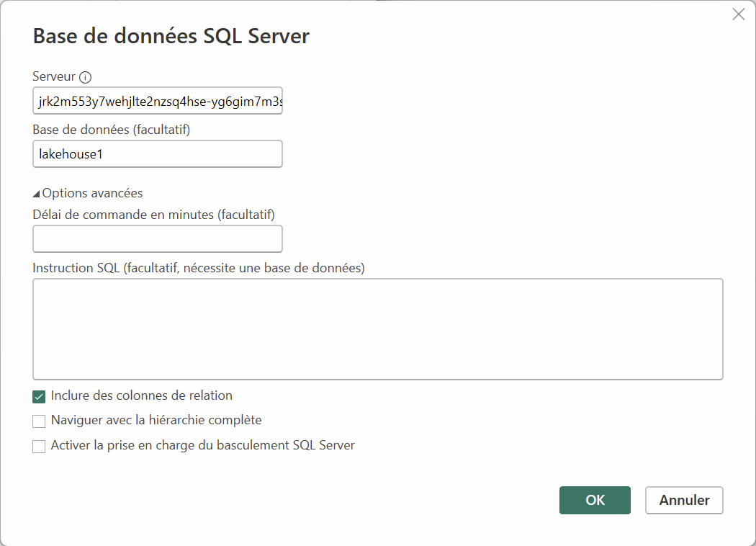Click the Activer la prise en charge label

202,445
